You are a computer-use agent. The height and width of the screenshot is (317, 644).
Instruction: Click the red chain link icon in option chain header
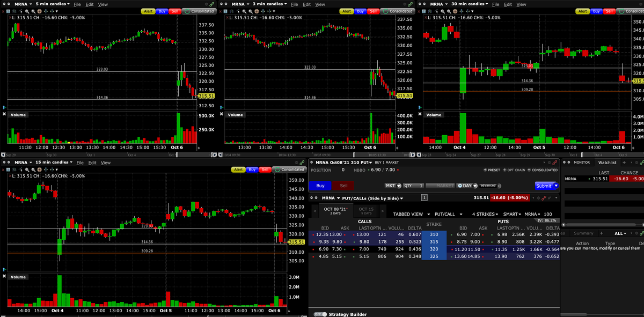[544, 198]
